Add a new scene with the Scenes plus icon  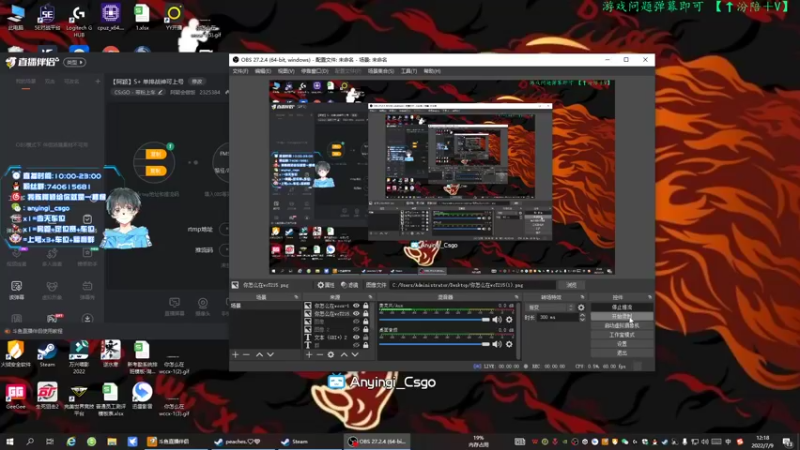pyautogui.click(x=235, y=354)
